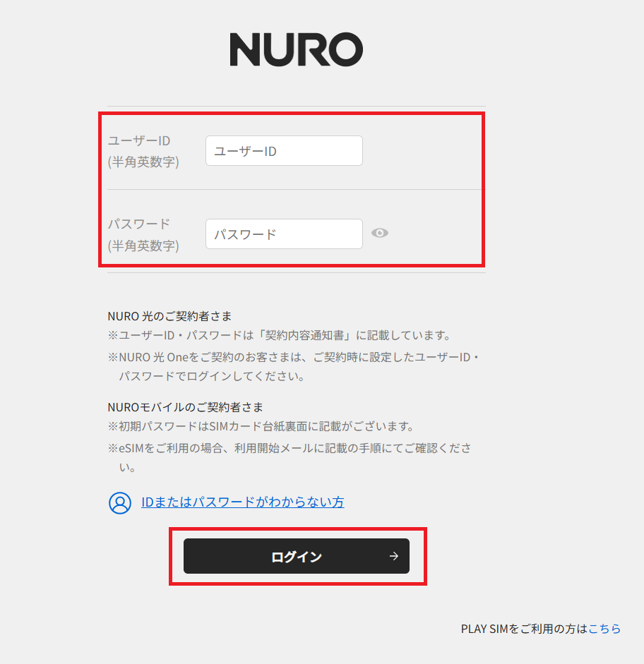Image resolution: width=644 pixels, height=664 pixels.
Task: Click the NURO 光 One contract note
Action: (x=293, y=367)
